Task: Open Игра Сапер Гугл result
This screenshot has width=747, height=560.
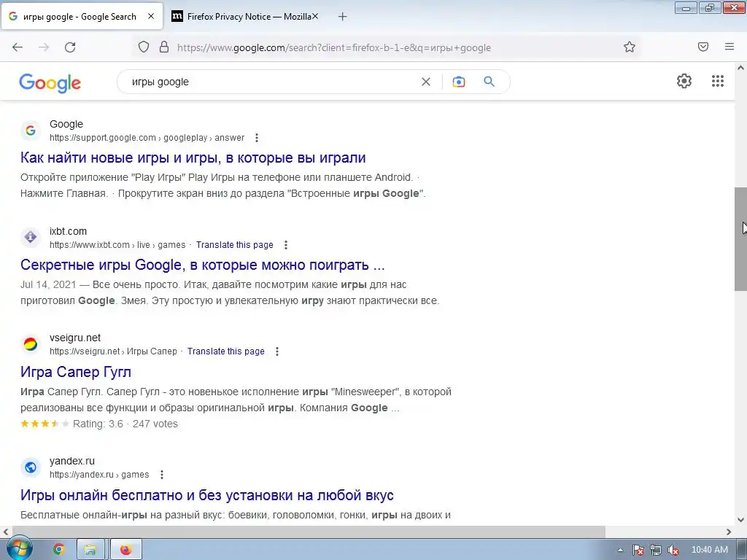Action: tap(76, 372)
